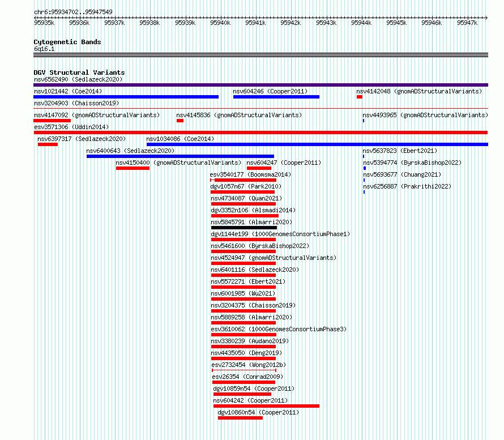504x440 pixels.
Task: Select the long red esv3571306 variant bar
Action: pyautogui.click(x=260, y=133)
